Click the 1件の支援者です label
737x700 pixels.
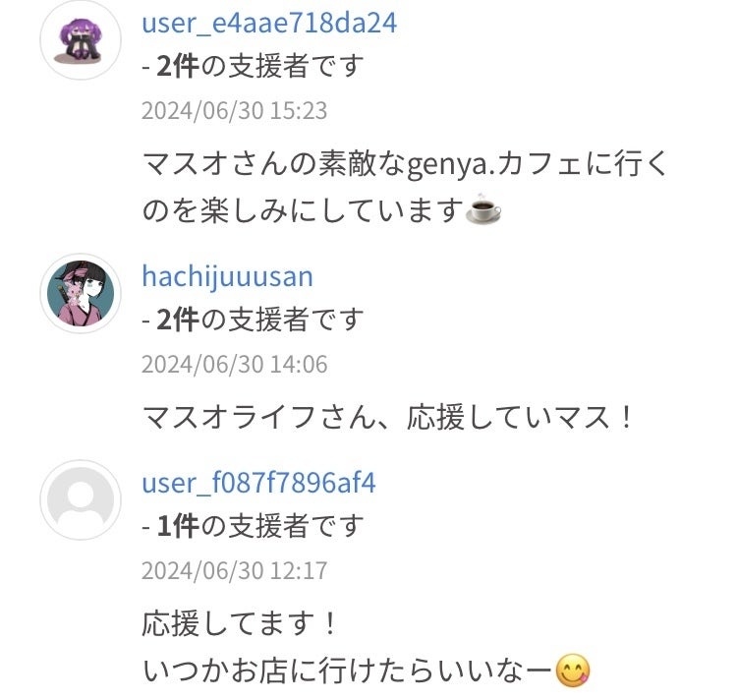tap(253, 526)
